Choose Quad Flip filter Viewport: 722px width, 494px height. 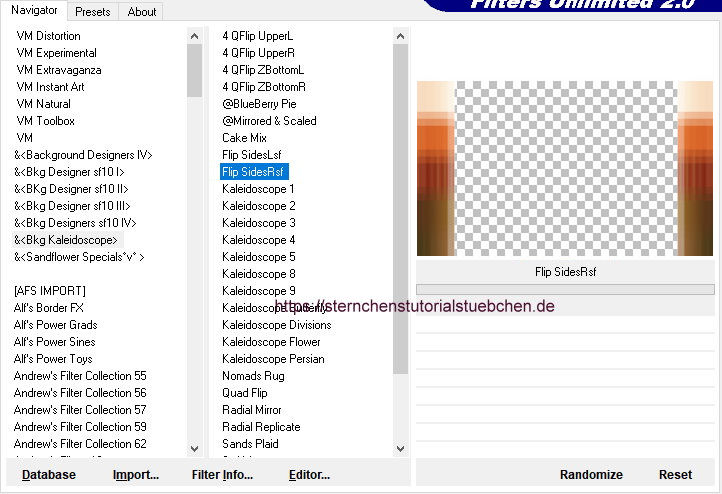coord(245,393)
